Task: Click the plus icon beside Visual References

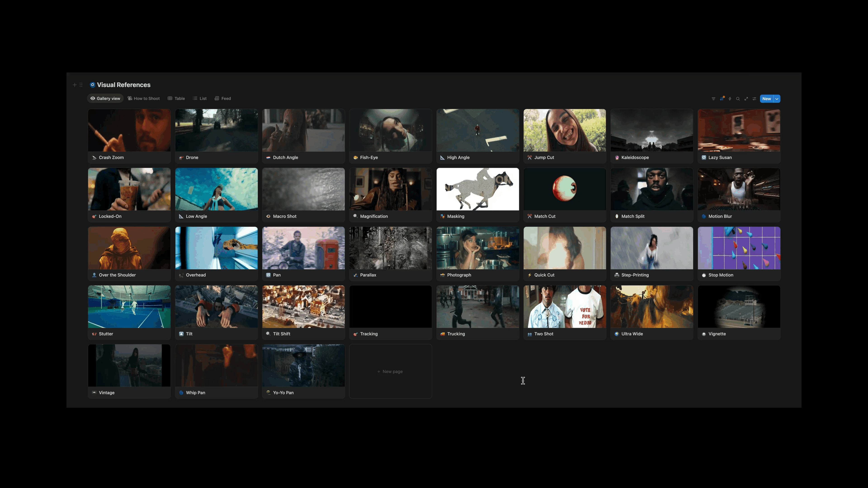Action: [75, 85]
